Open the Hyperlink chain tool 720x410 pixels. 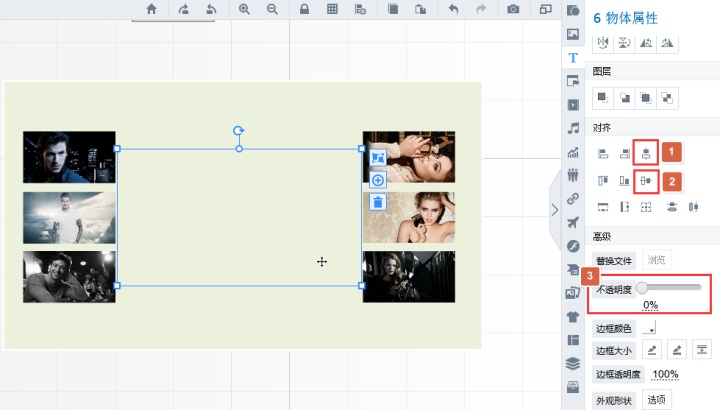coord(573,199)
